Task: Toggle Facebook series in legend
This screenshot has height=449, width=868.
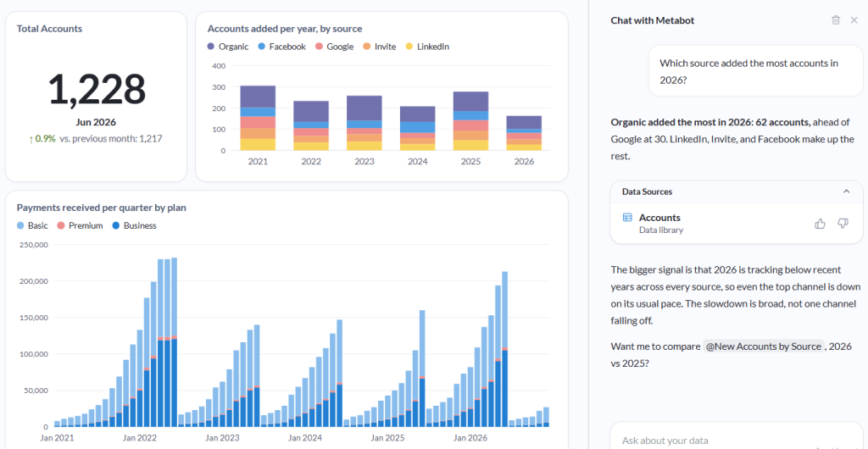Action: point(281,47)
